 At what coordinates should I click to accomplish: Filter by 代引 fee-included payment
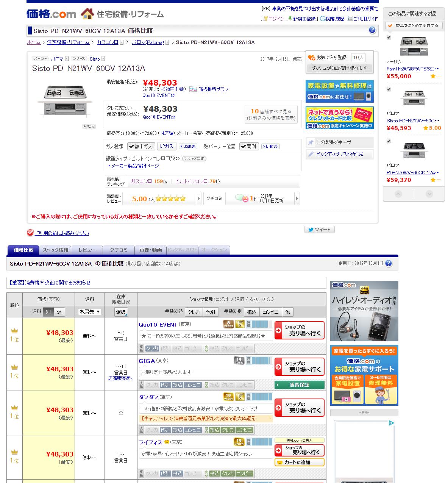211,312
